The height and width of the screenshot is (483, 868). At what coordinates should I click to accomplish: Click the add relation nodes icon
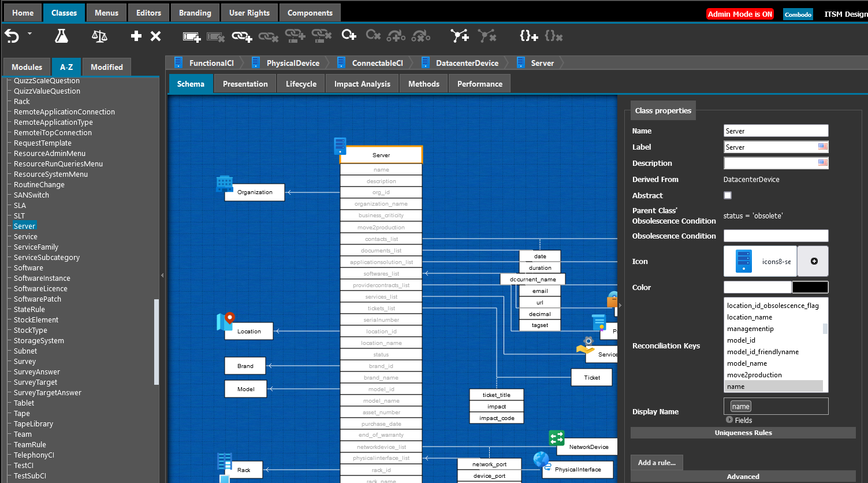[x=460, y=36]
